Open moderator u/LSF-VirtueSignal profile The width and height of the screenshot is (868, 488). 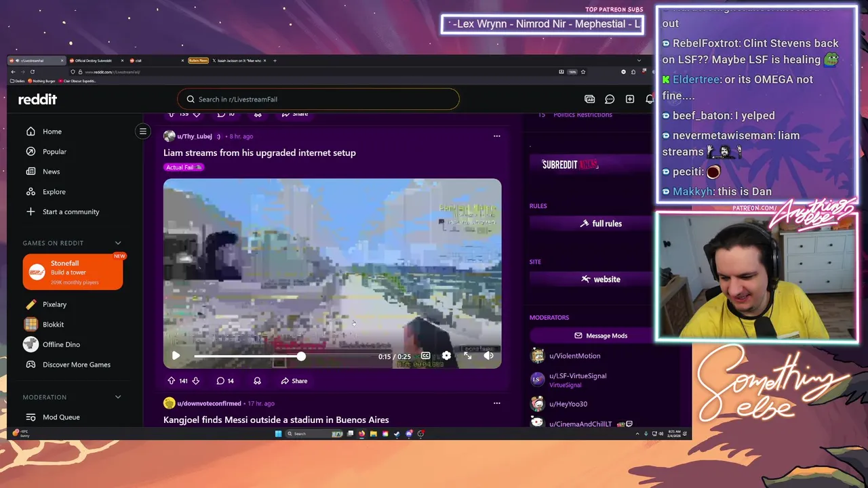[578, 375]
